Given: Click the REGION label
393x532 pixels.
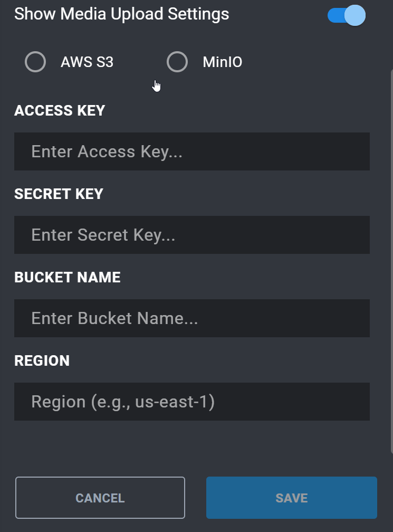Looking at the screenshot, I should pyautogui.click(x=42, y=360).
